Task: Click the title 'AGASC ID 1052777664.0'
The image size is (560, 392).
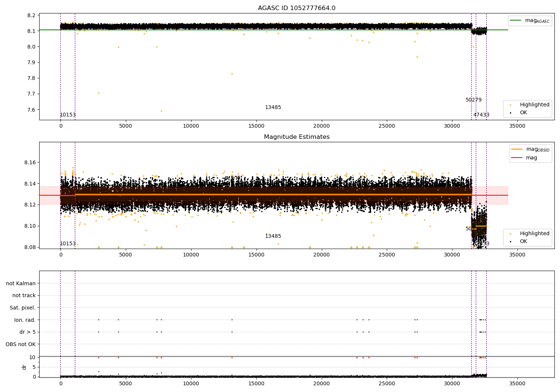Action: [x=296, y=8]
